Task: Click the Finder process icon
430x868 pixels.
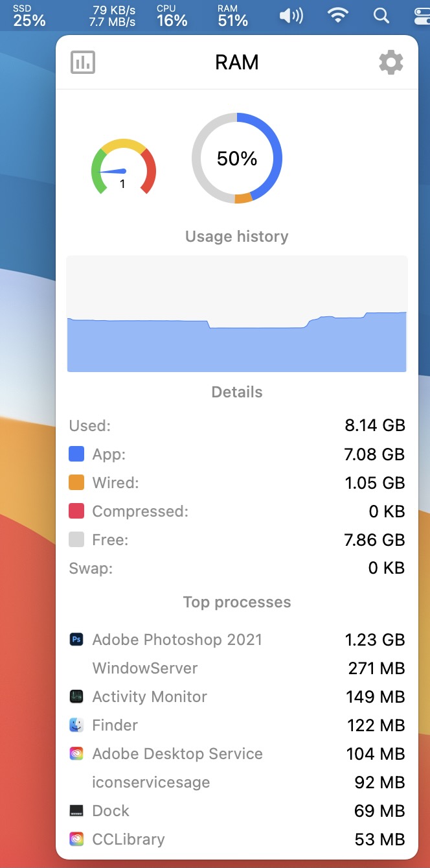Action: (x=76, y=725)
